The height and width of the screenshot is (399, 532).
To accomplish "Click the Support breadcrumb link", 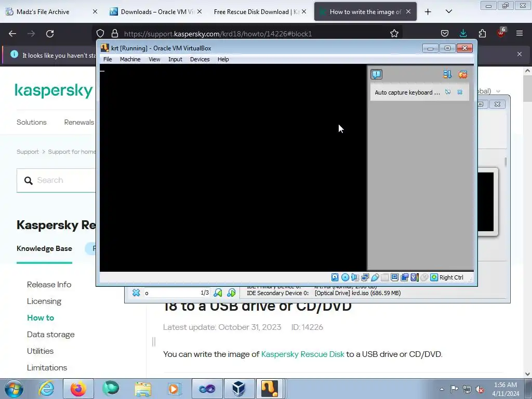I will pyautogui.click(x=28, y=152).
